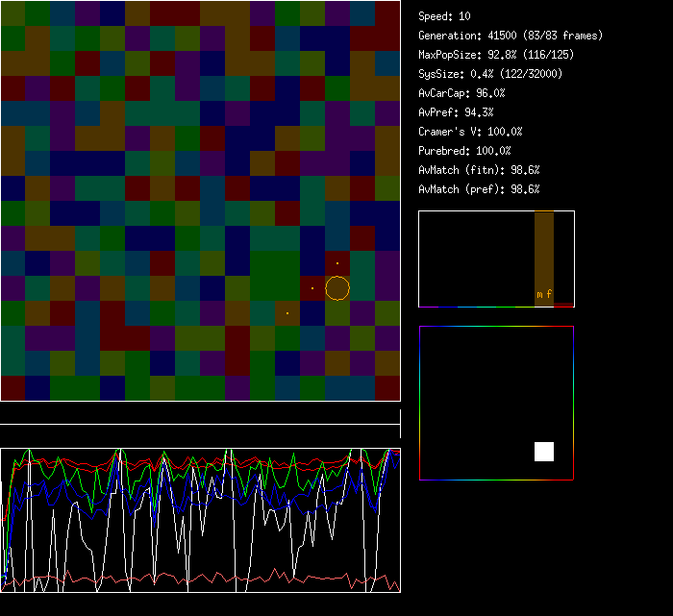Click the Purebred: 100.0% readout
This screenshot has height=616, width=673.
[x=464, y=151]
